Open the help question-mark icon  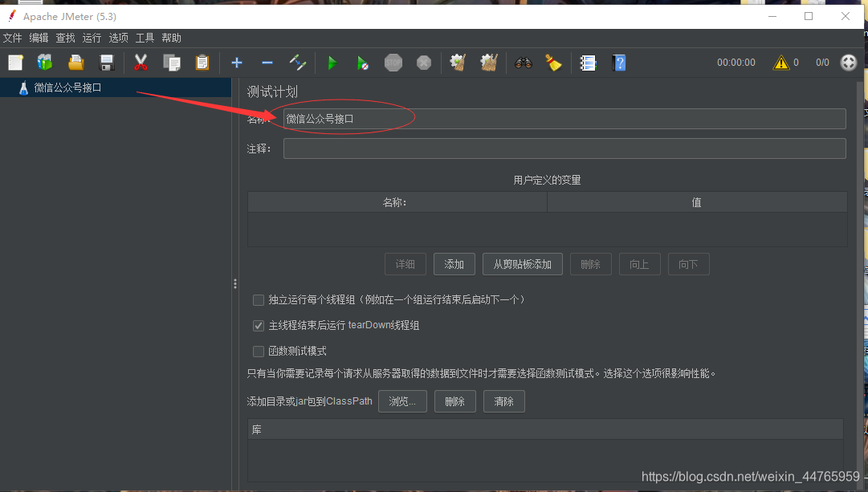pyautogui.click(x=619, y=63)
